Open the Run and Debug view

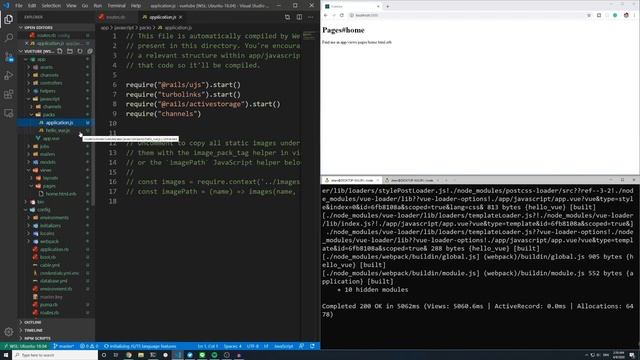point(9,76)
